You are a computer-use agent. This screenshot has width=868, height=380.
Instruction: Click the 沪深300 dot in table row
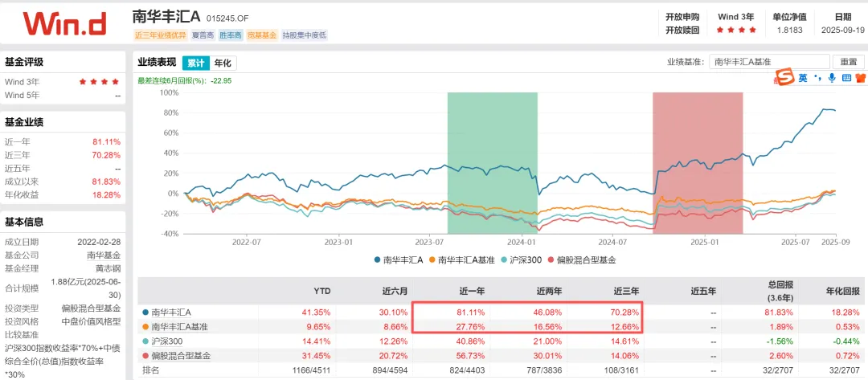pyautogui.click(x=145, y=341)
